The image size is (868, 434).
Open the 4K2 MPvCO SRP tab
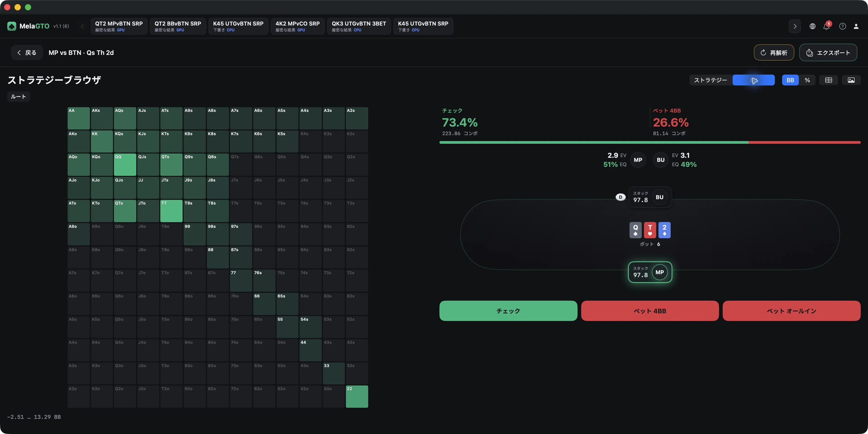[297, 26]
